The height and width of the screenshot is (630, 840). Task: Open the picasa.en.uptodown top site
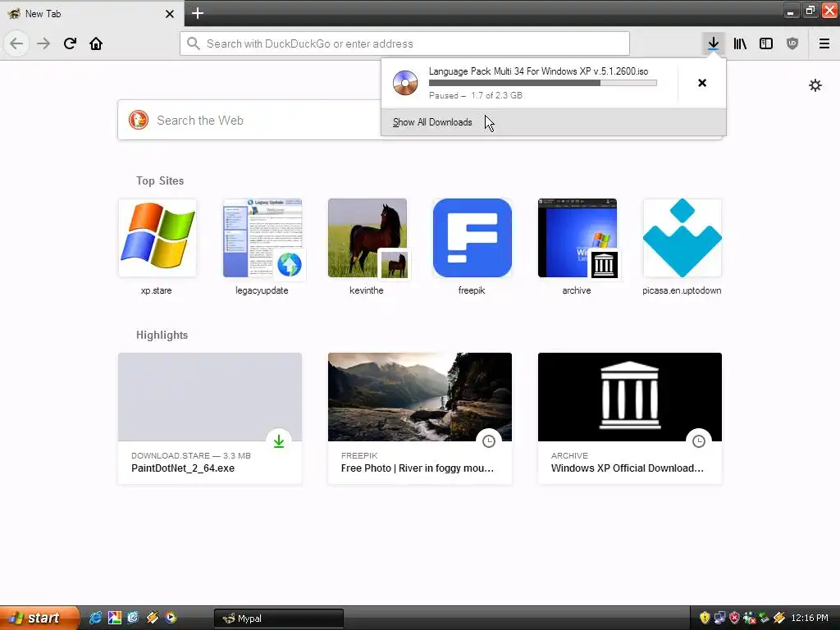[682, 247]
